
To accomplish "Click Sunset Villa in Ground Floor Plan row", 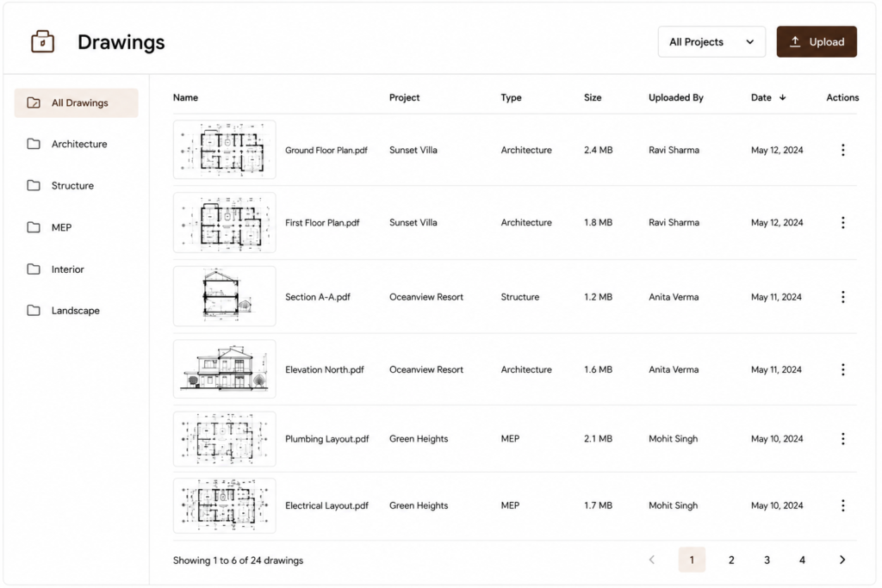I will coord(413,150).
